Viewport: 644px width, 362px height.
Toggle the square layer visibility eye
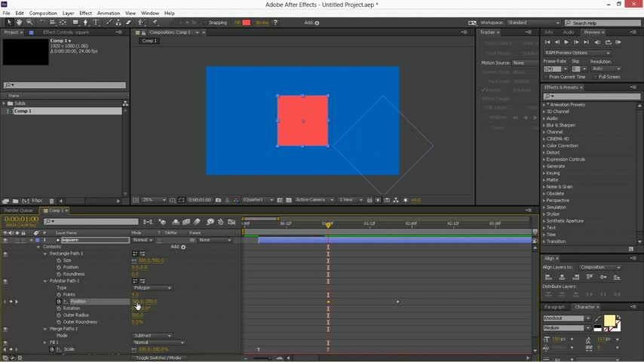click(5, 240)
